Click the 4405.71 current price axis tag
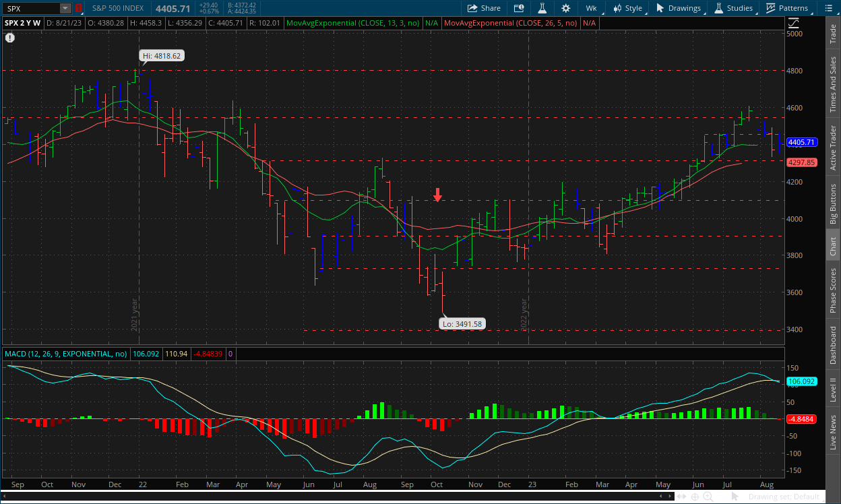 click(x=802, y=142)
